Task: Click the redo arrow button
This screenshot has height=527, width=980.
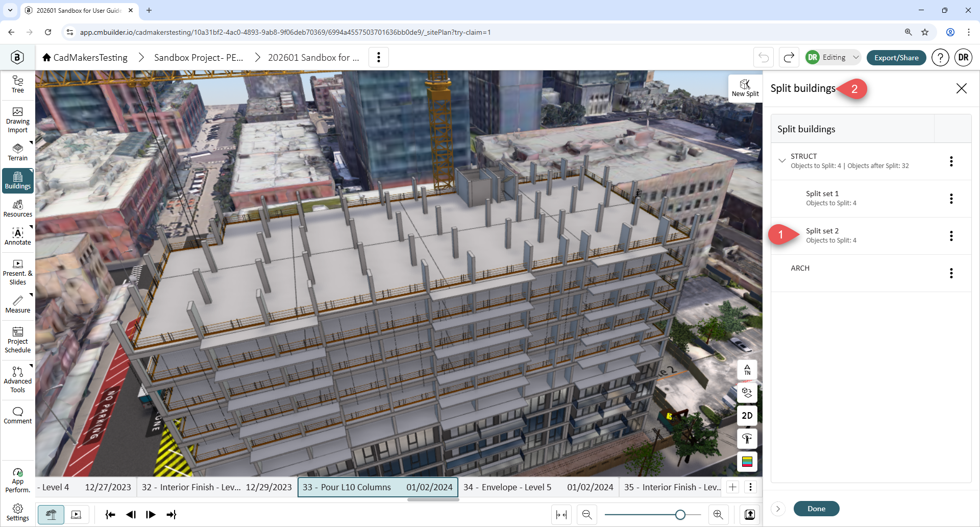Action: point(789,57)
